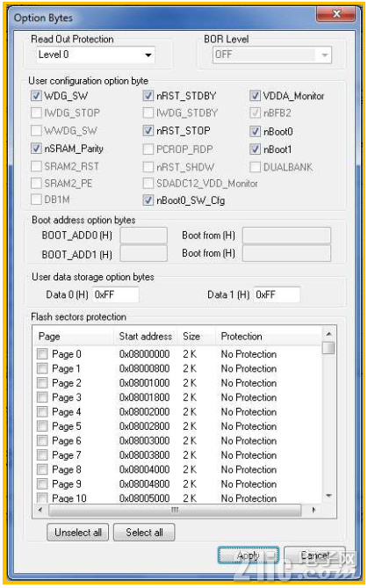Image resolution: width=368 pixels, height=588 pixels.
Task: Click the Select all button
Action: click(x=144, y=532)
